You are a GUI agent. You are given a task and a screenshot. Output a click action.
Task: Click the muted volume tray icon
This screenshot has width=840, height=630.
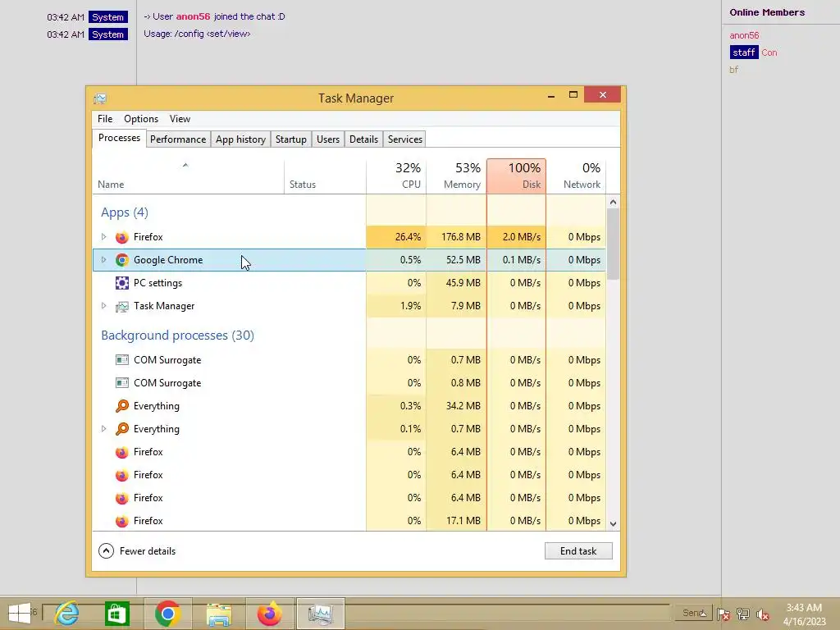click(763, 614)
